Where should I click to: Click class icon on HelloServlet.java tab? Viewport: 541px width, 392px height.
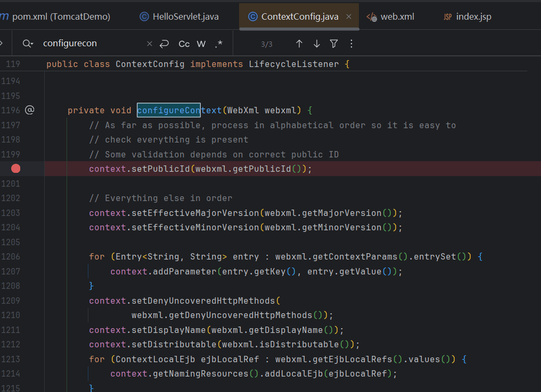(144, 16)
